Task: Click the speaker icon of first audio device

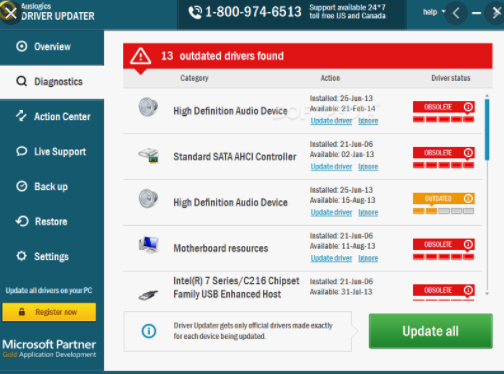Action: tap(148, 107)
